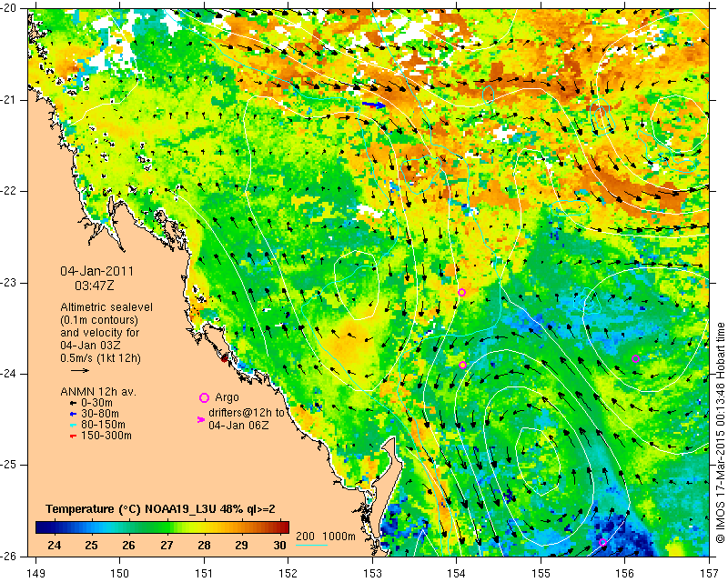Click the magenta Argo legend circle
This screenshot has height=582, width=728.
coord(204,397)
